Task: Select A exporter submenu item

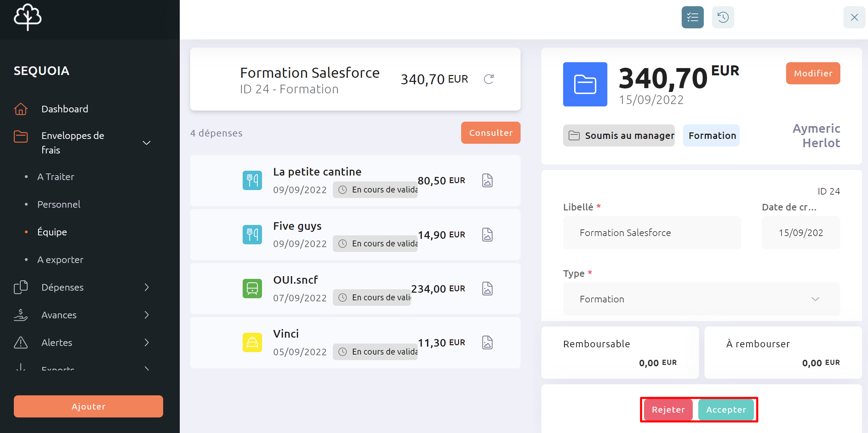Action: tap(60, 260)
